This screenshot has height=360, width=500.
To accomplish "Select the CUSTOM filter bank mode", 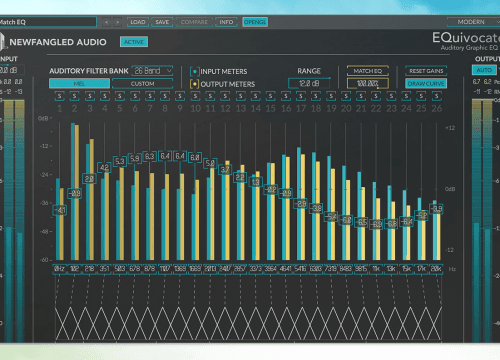I will pos(143,83).
